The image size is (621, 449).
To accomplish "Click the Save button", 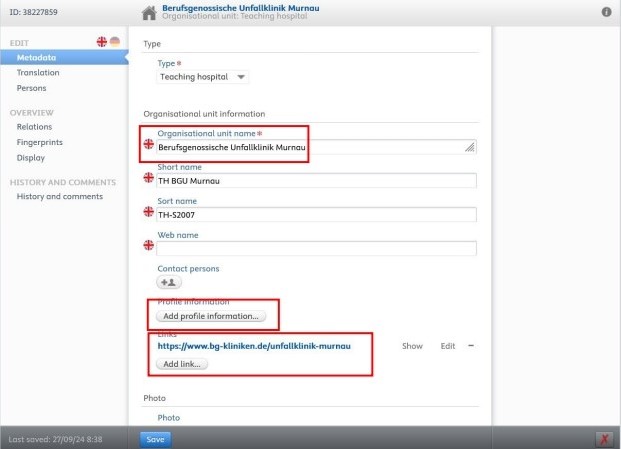I will [155, 439].
